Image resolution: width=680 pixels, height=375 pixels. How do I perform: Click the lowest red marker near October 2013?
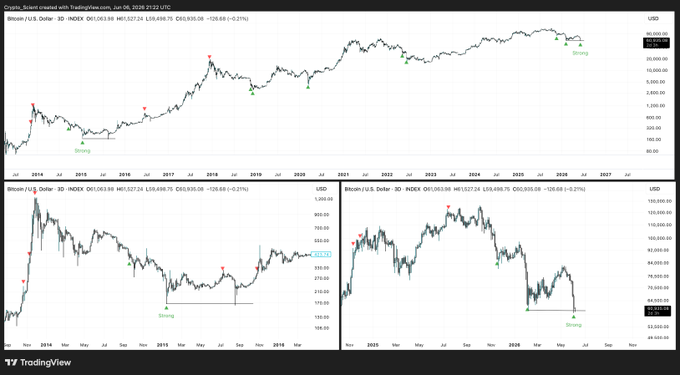coord(23,282)
